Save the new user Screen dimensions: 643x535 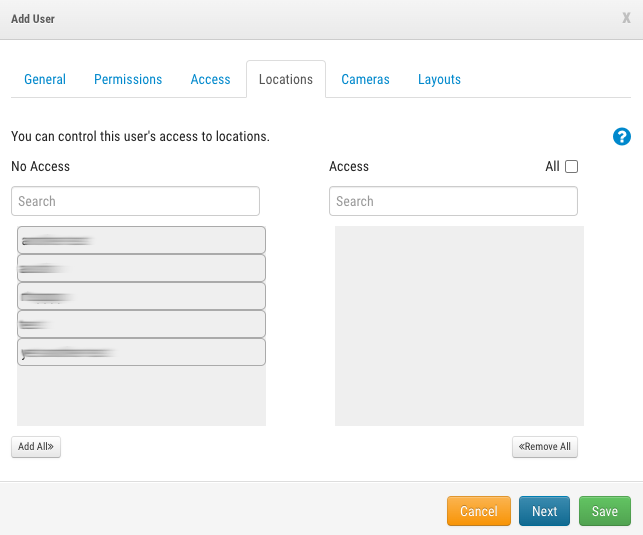(x=604, y=511)
